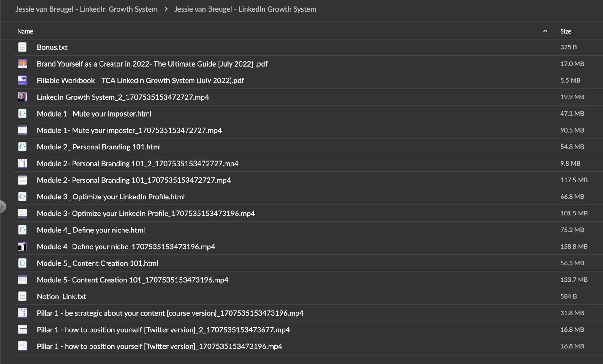Go to the parent LinkedIn Growth System breadcrumb
The image size is (603, 364).
[86, 9]
